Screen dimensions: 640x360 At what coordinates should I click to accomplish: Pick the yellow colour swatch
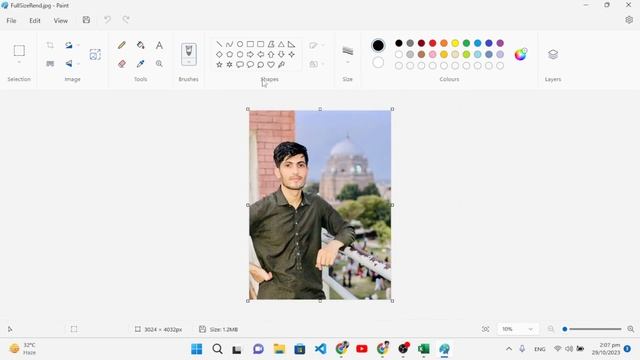(x=455, y=43)
